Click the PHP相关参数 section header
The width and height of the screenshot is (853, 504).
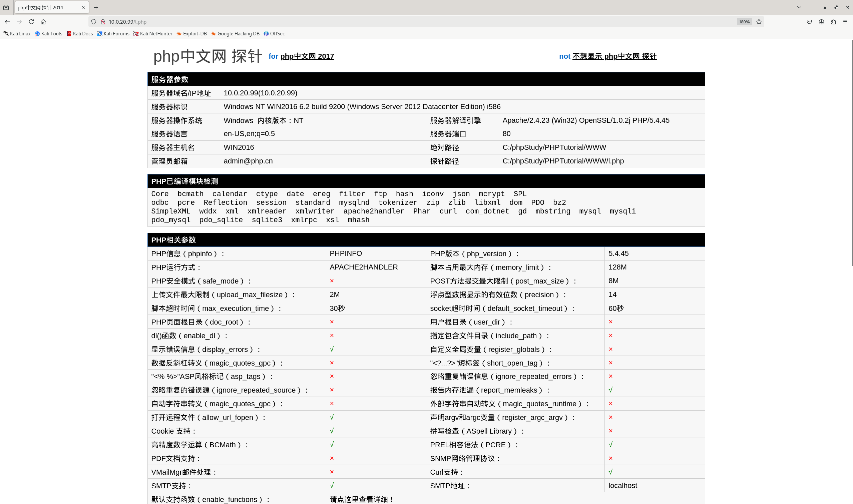click(x=426, y=240)
